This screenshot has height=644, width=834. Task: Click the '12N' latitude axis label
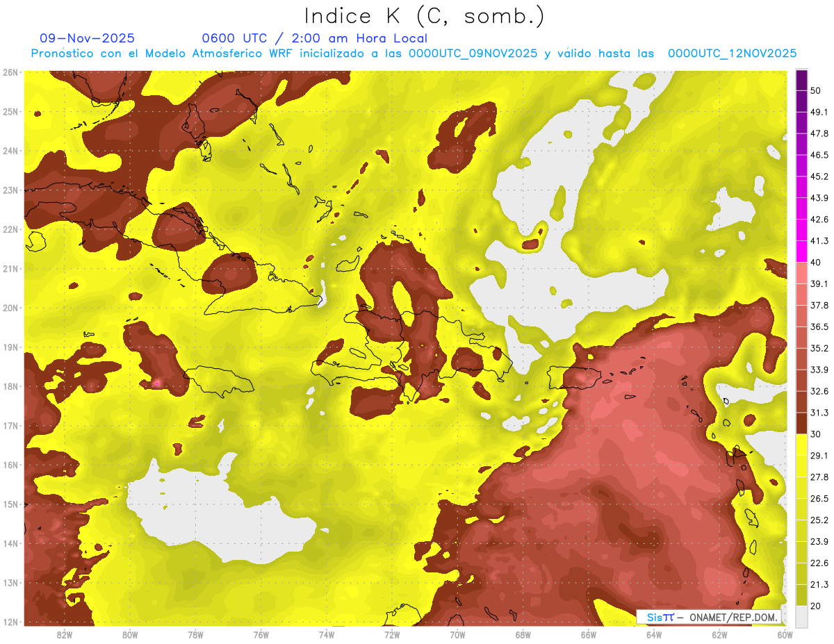tap(10, 622)
